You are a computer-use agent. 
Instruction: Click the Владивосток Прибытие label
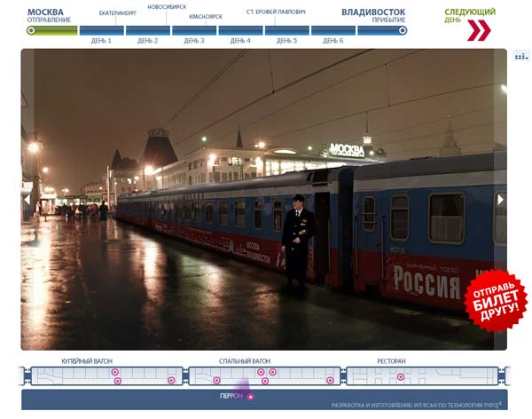pyautogui.click(x=373, y=16)
